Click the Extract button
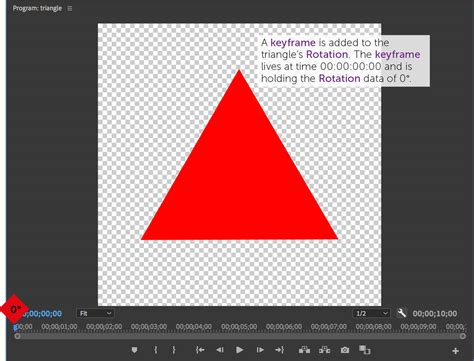 (x=325, y=350)
